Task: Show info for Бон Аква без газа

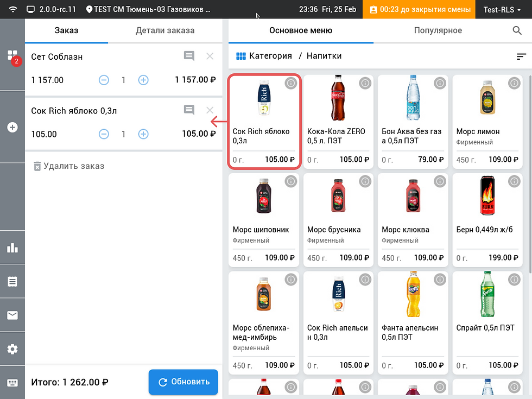Action: pos(440,83)
